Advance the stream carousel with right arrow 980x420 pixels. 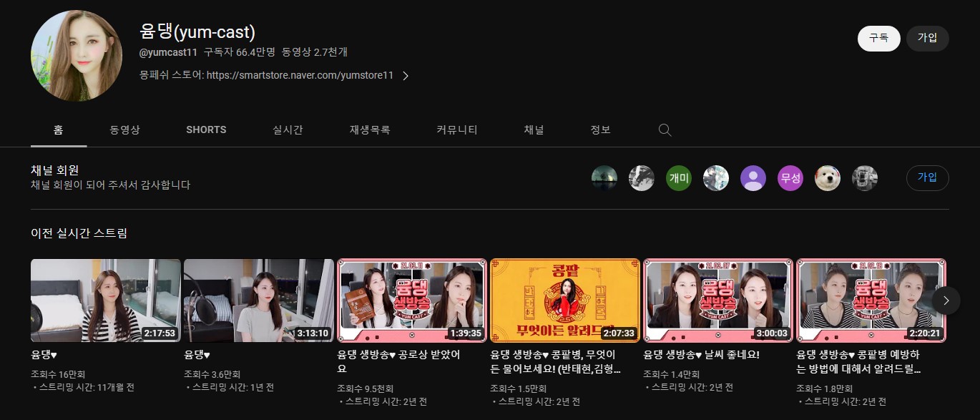pos(946,301)
